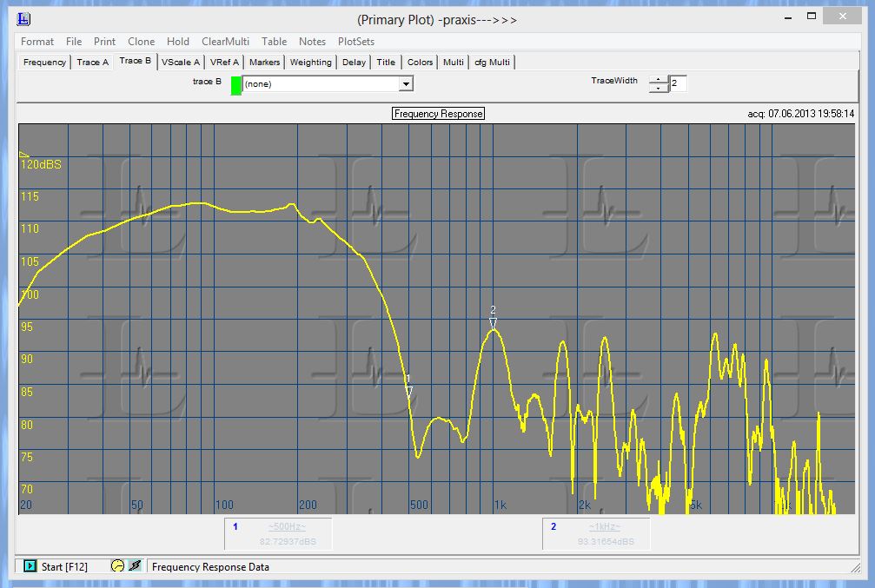
Task: Click the 500 frequency axis label
Action: (419, 505)
